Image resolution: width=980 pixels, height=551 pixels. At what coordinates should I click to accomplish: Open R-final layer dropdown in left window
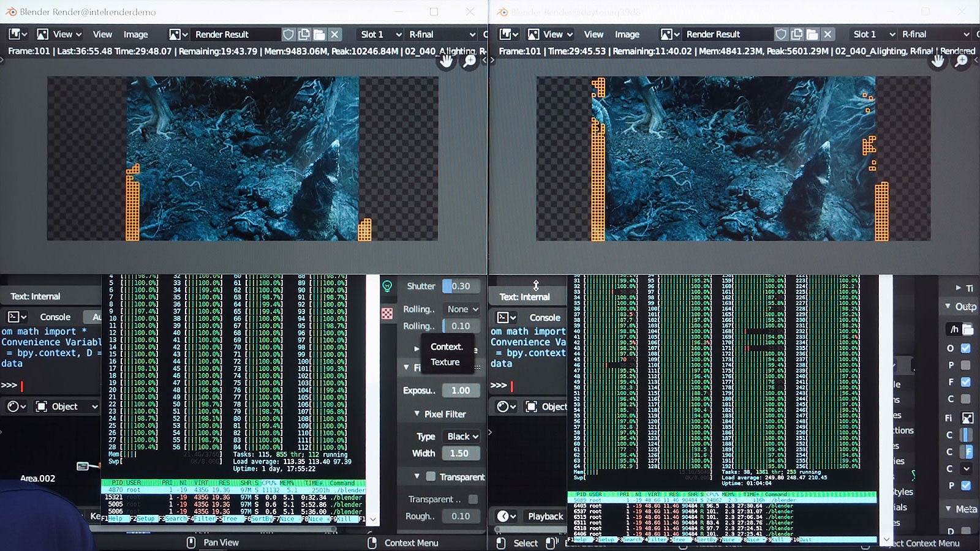click(x=442, y=34)
